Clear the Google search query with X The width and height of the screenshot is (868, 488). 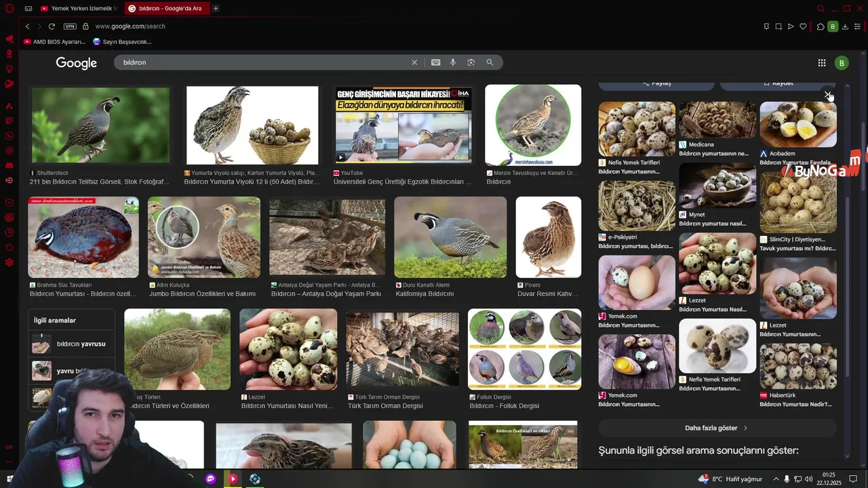414,62
